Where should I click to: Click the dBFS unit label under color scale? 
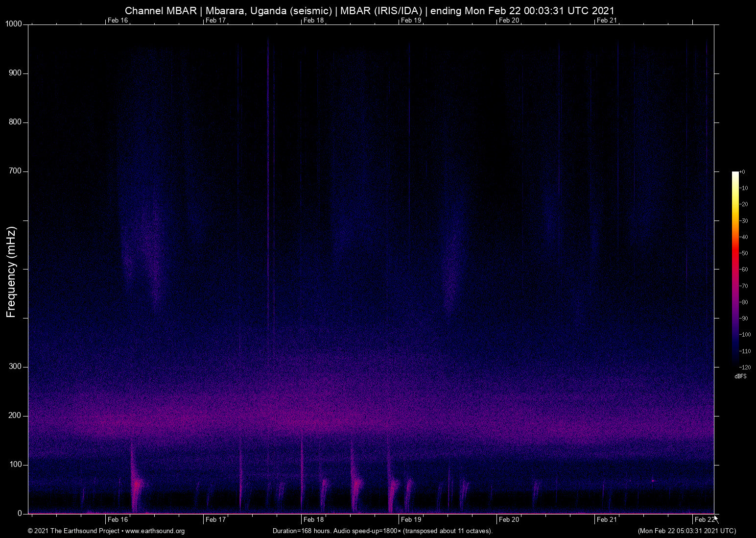pyautogui.click(x=740, y=376)
